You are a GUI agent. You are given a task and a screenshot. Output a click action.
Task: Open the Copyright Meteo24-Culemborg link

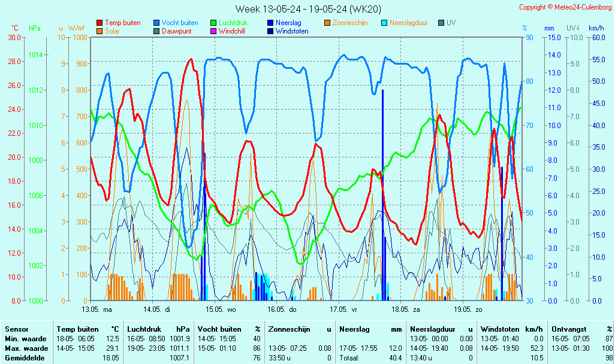pos(565,7)
